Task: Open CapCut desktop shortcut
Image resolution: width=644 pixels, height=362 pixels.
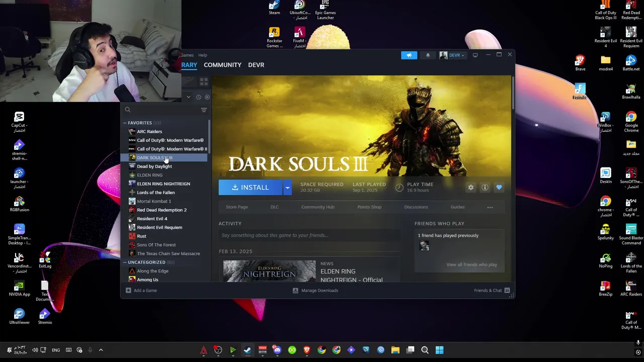Action: click(19, 122)
